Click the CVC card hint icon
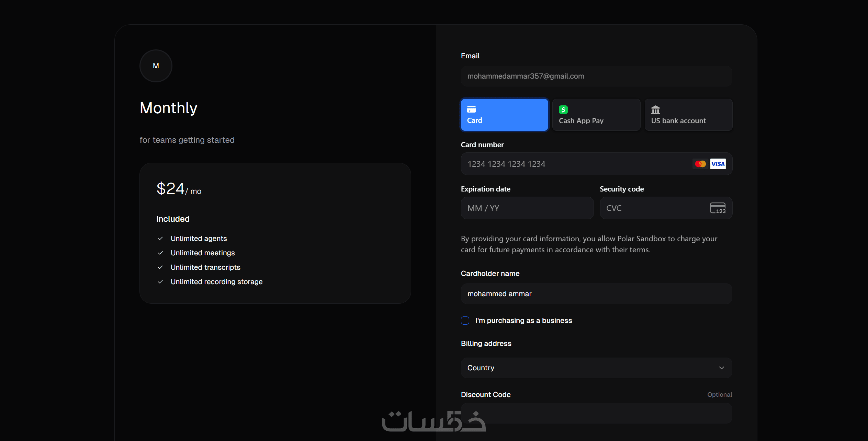The width and height of the screenshot is (868, 441). click(x=718, y=208)
